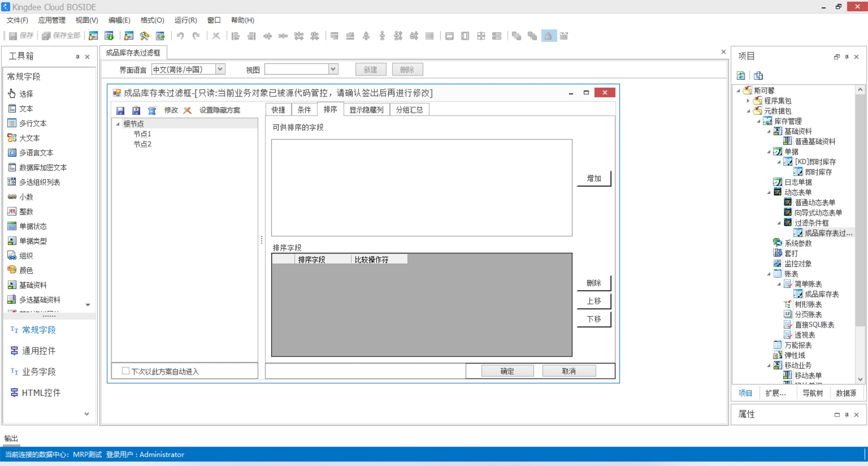Image resolution: width=868 pixels, height=466 pixels.
Task: Pin the 工具箱 panel with its pushpin icon
Action: point(78,57)
